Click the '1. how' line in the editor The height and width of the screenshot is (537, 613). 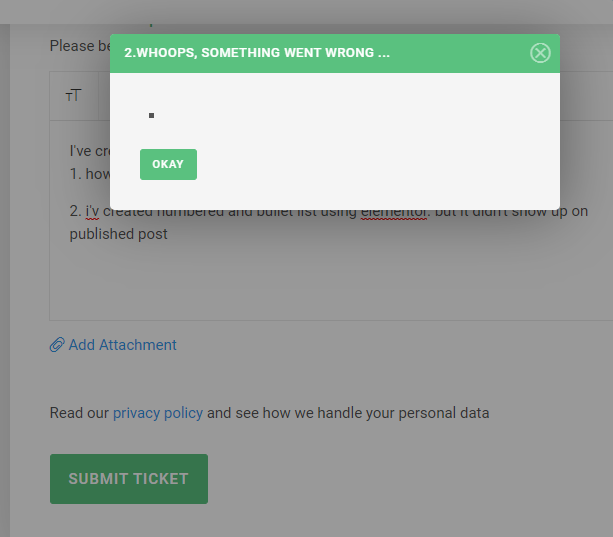click(90, 174)
